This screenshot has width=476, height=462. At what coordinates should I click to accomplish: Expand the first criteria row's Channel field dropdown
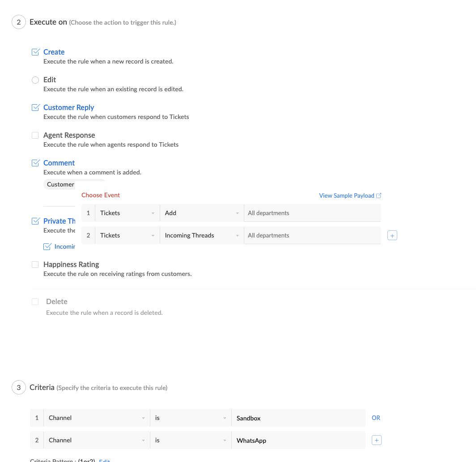coord(96,418)
